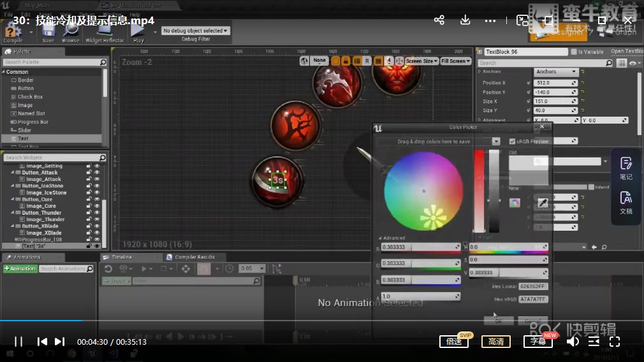Open the Anchors dropdown

[556, 71]
